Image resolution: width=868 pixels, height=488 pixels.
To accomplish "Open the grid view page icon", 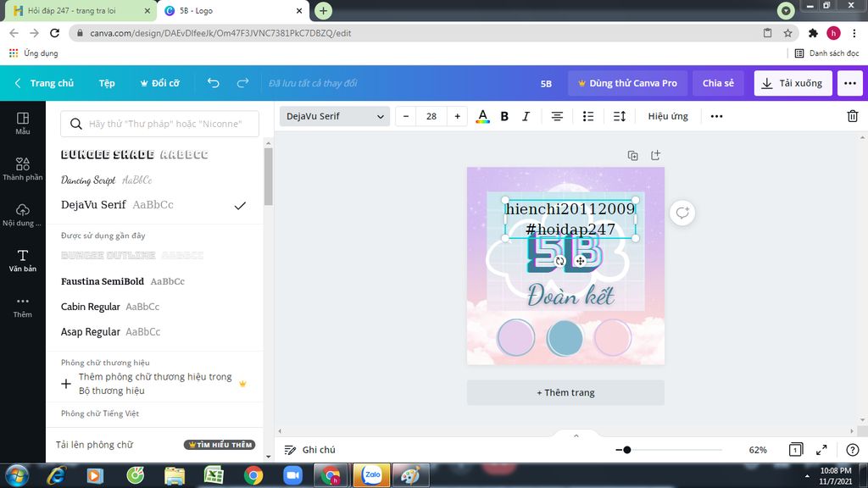I will tap(795, 450).
